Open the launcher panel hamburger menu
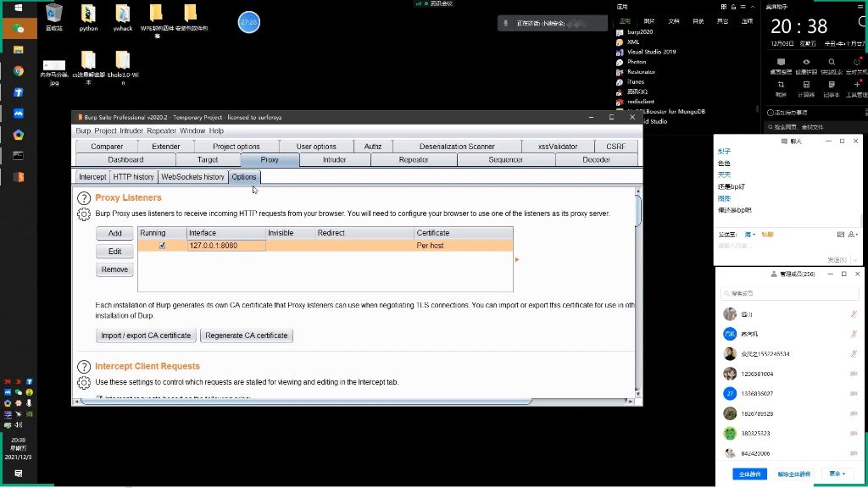This screenshot has height=488, width=868. click(743, 7)
